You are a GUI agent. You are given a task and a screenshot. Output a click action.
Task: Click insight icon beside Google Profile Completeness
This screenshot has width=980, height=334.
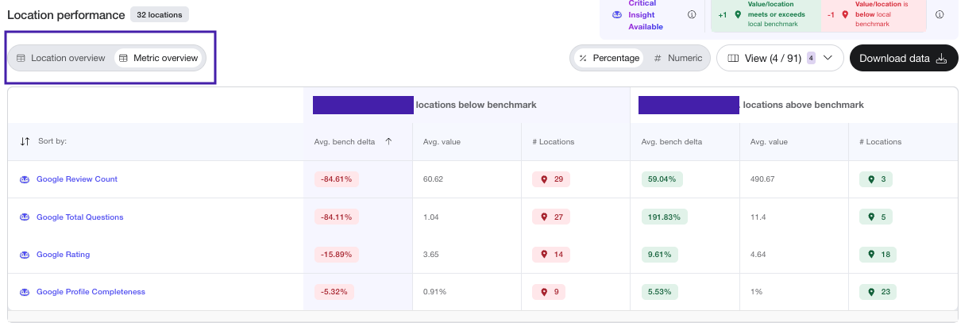24,292
